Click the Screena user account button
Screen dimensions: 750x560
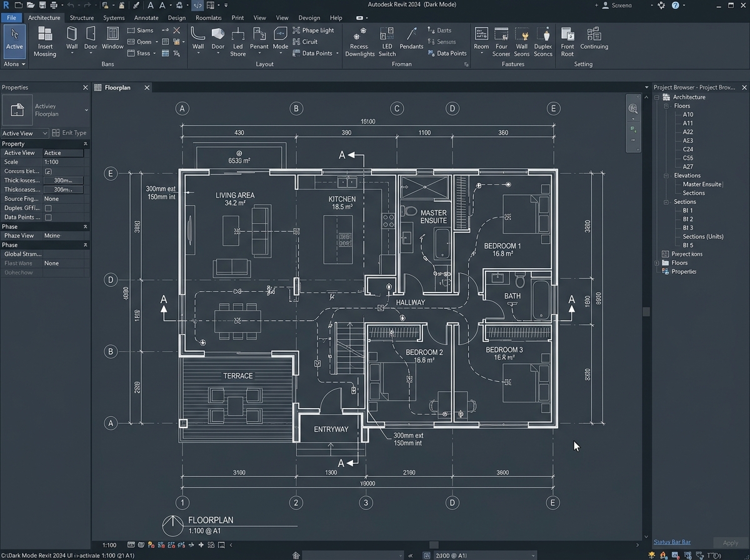coord(617,5)
